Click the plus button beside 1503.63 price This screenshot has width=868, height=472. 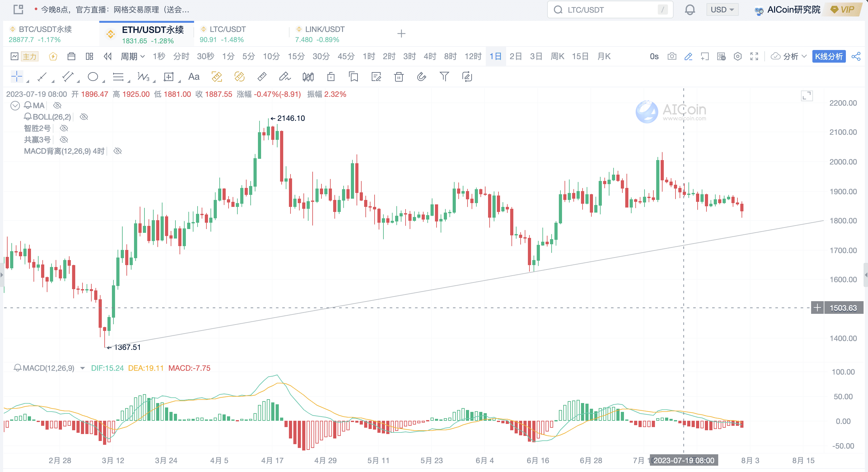click(817, 307)
